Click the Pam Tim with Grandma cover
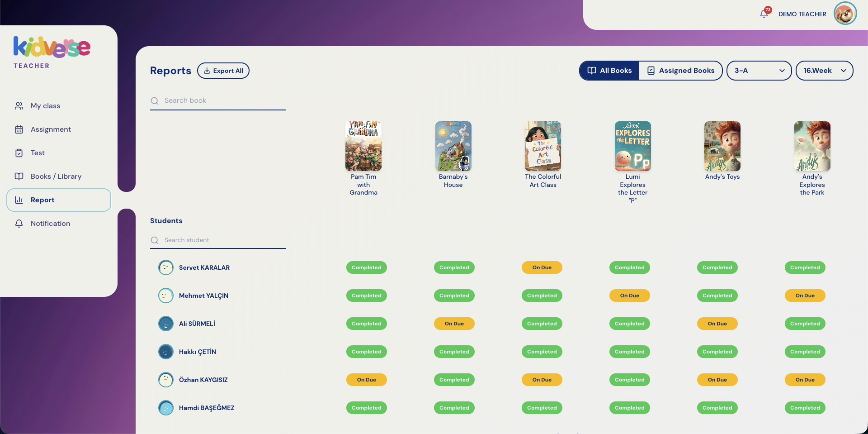 tap(363, 146)
